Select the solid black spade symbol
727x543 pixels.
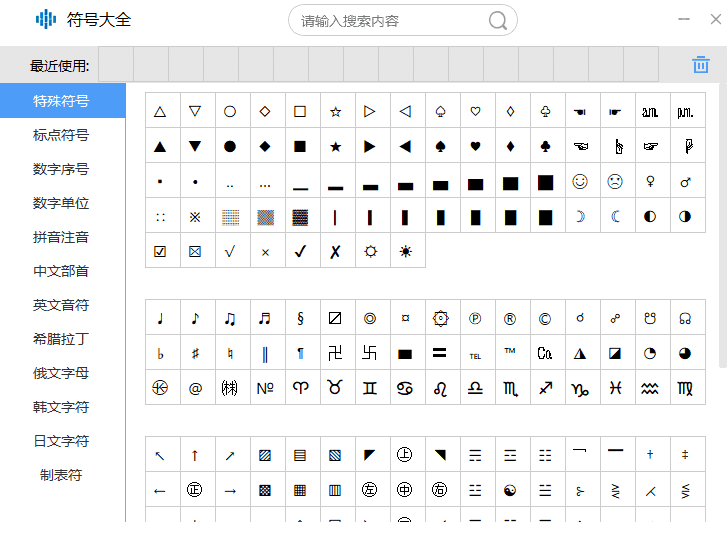click(x=441, y=146)
